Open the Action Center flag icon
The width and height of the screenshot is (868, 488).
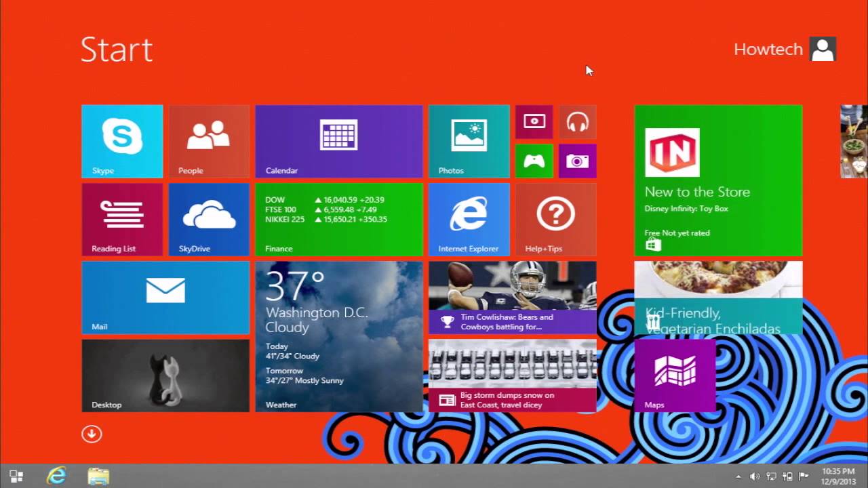click(804, 476)
